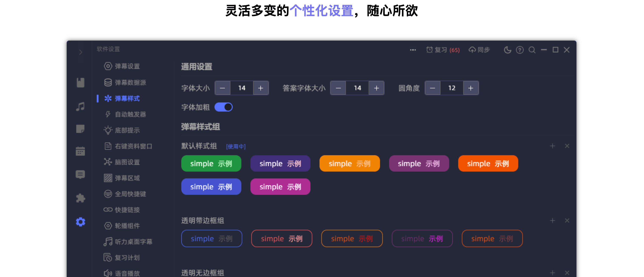Viewport: 644px width, 277px height.
Task: Click the 透明带边框组 group name
Action: (x=202, y=220)
